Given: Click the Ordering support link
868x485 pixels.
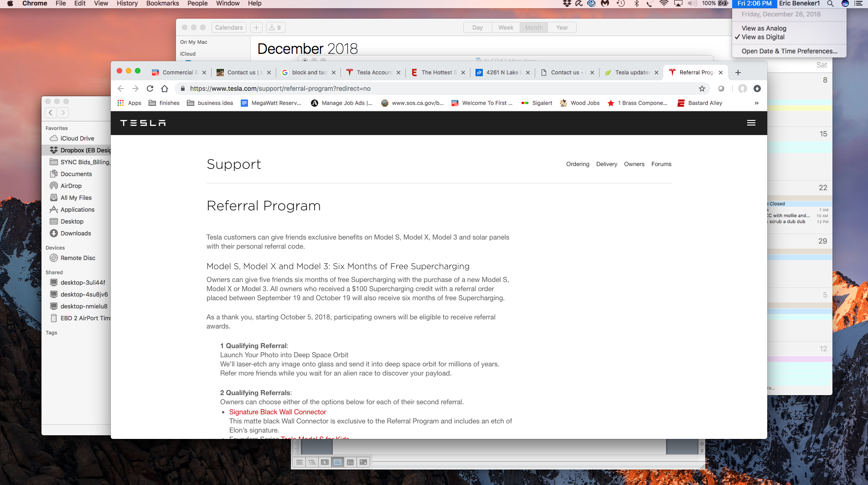Looking at the screenshot, I should (578, 164).
